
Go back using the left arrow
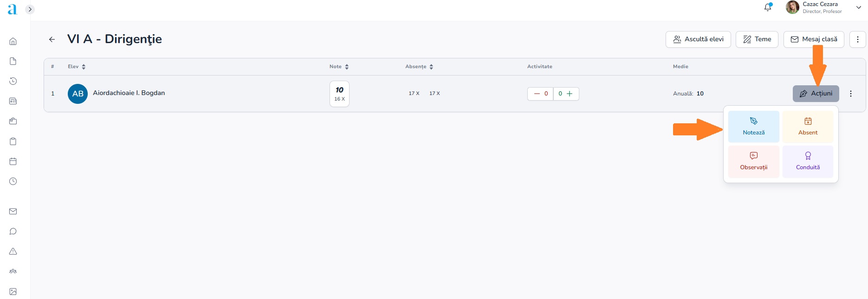(x=52, y=39)
